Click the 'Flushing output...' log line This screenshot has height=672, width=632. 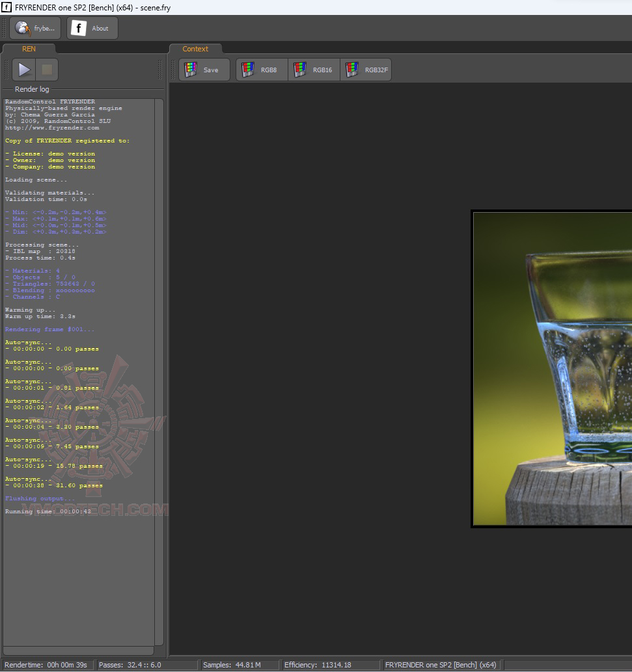tap(40, 498)
